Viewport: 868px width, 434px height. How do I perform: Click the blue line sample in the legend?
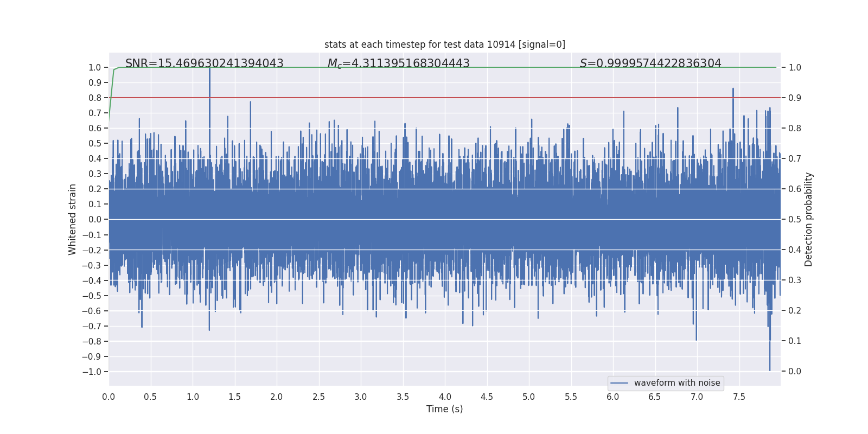619,383
